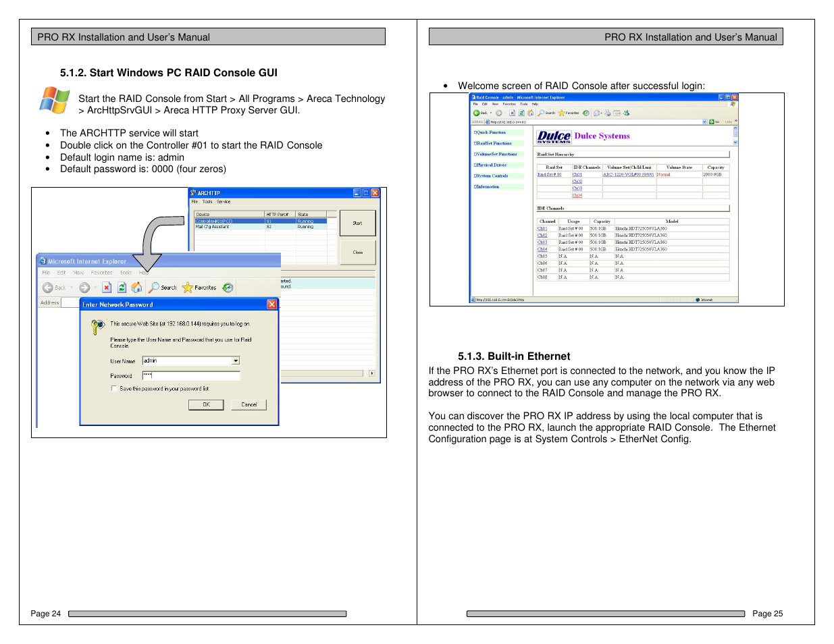Click the Messenger icon in the Raid Console browser toolbar

tap(626, 113)
